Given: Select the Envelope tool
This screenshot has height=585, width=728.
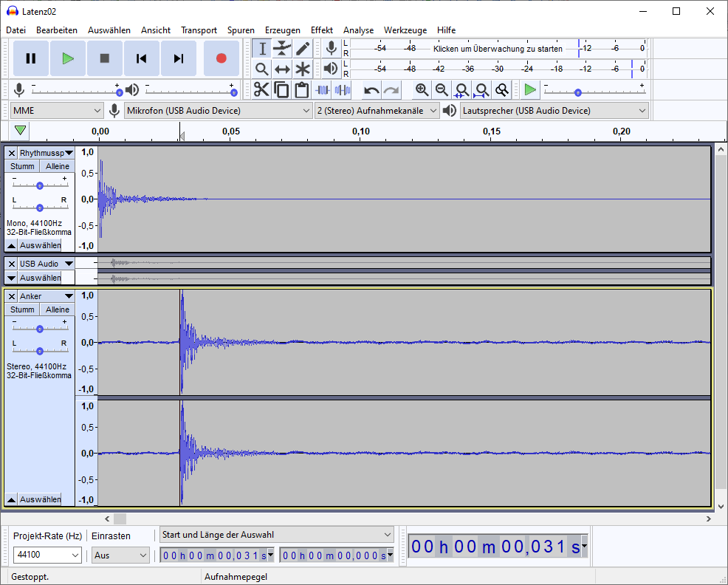Looking at the screenshot, I should click(282, 49).
